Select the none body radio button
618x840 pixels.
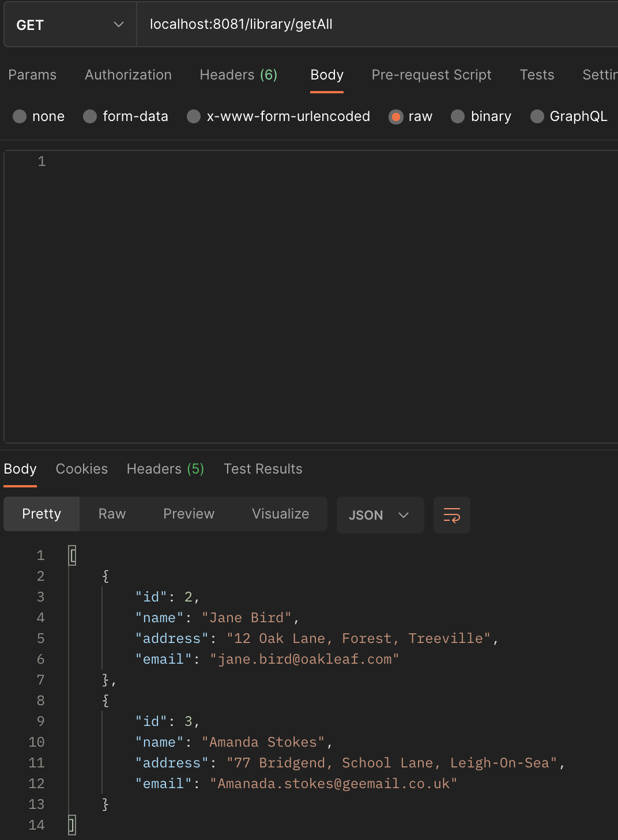[x=20, y=116]
